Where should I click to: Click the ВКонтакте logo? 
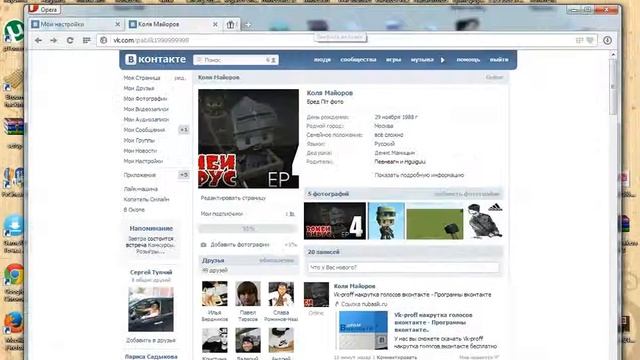tap(155, 60)
